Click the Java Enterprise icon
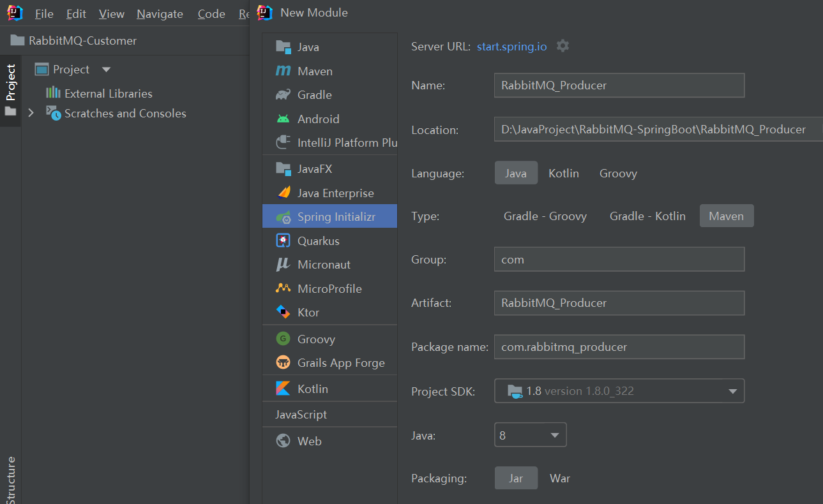This screenshot has height=504, width=823. point(283,193)
